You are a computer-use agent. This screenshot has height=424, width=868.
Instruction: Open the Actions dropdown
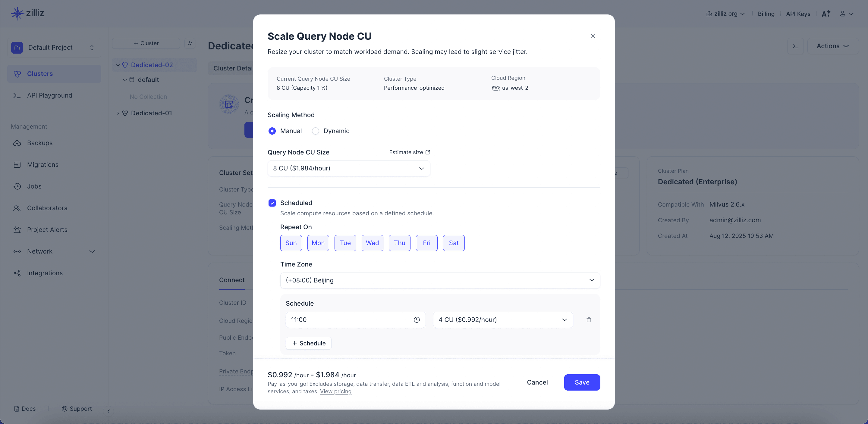(x=833, y=46)
